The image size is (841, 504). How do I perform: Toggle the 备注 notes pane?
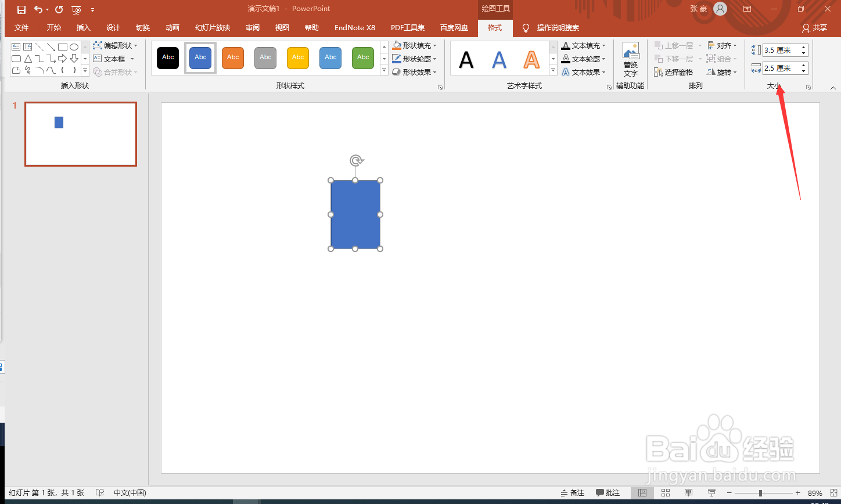click(x=573, y=493)
